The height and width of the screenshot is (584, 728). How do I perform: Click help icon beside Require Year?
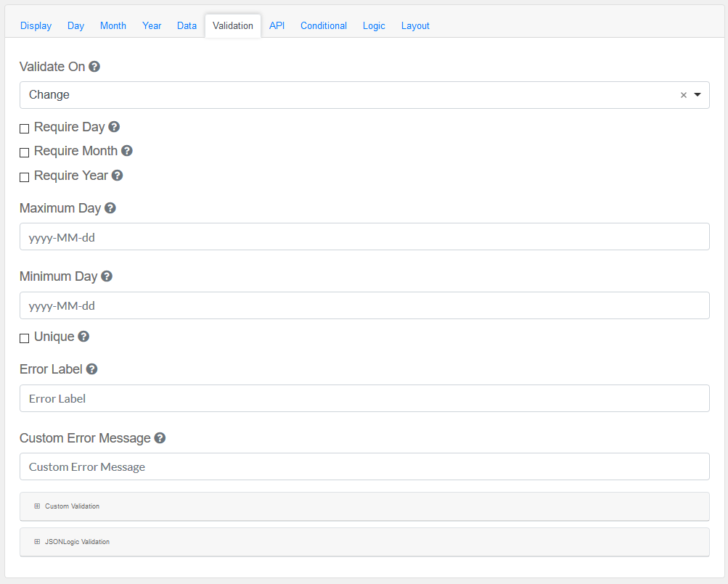(x=117, y=176)
